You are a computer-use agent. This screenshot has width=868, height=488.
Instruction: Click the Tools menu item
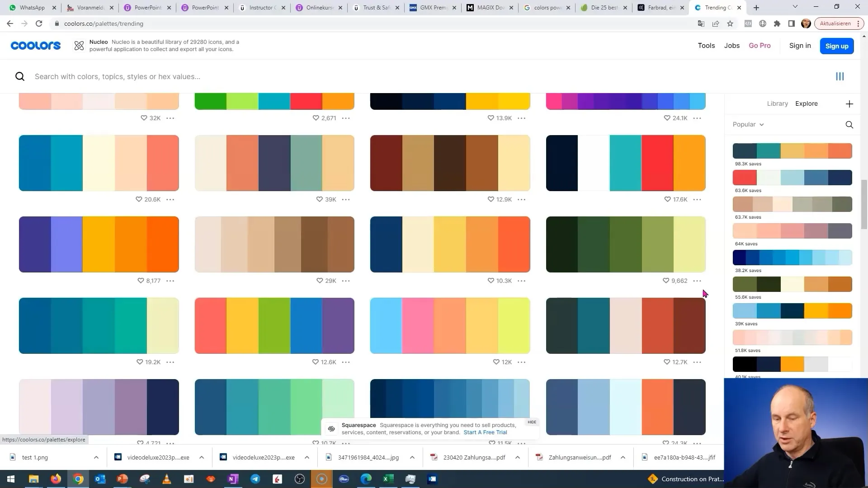pos(707,45)
